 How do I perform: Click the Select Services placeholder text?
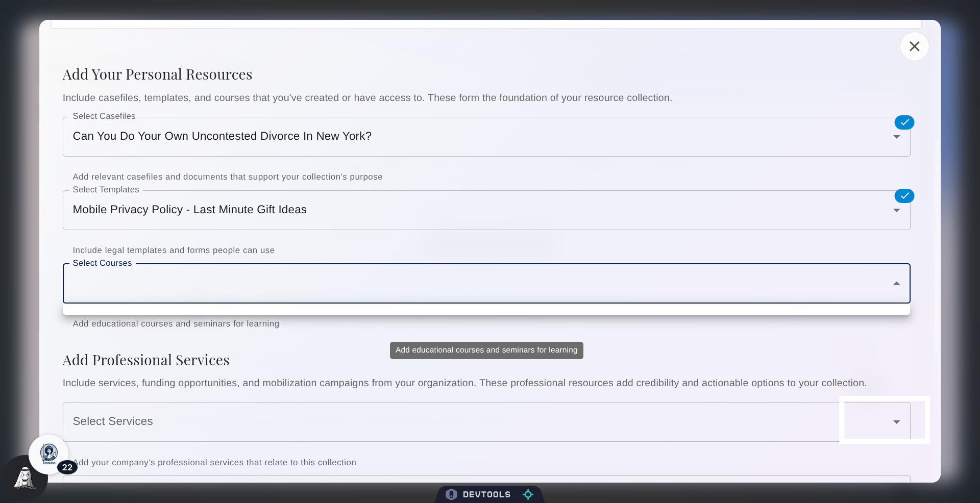point(113,421)
